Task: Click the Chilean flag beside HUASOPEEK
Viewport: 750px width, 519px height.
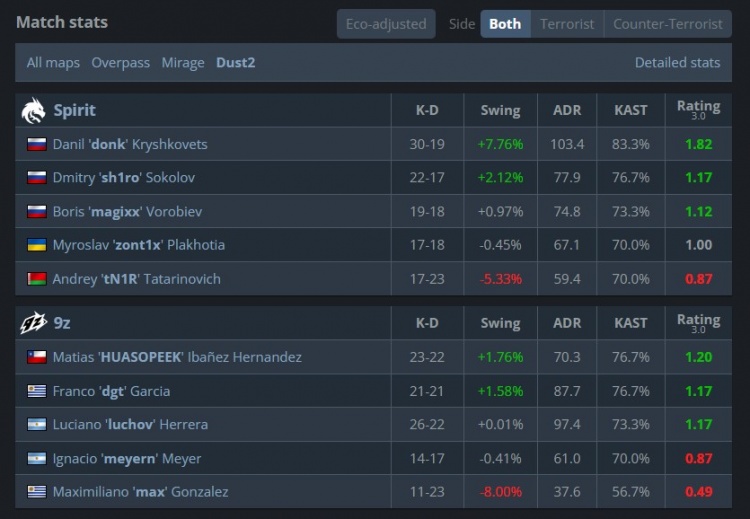Action: (37, 357)
